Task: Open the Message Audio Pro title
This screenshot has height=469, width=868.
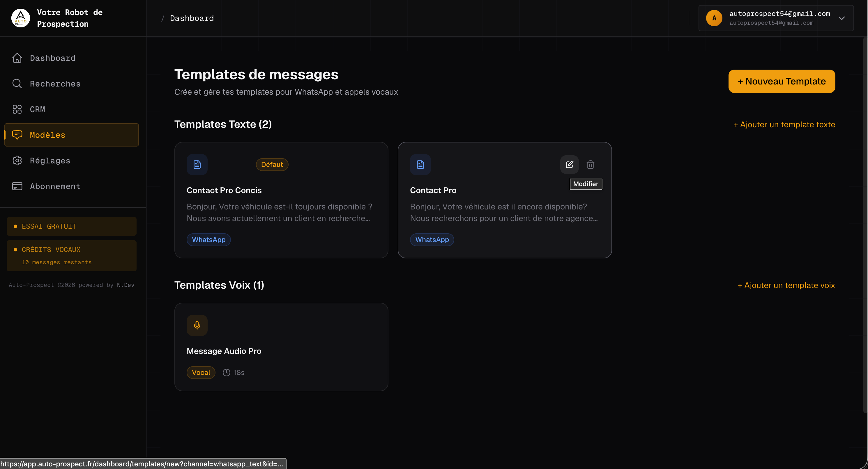Action: pyautogui.click(x=224, y=351)
